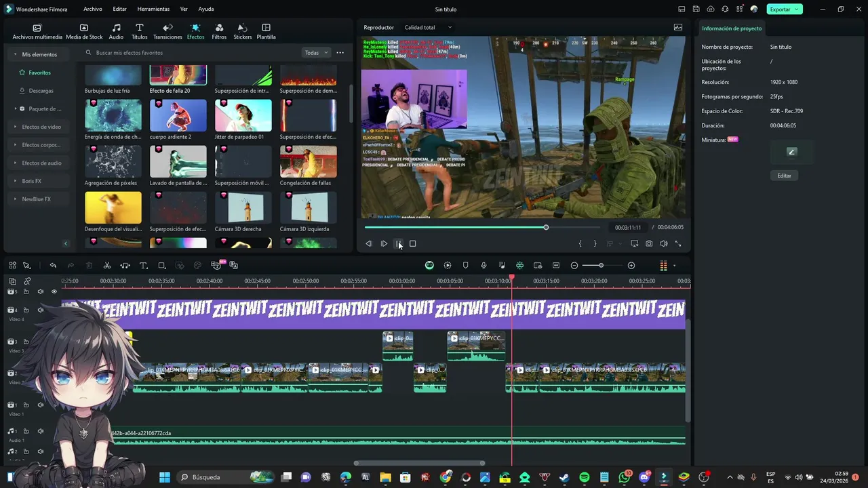Image resolution: width=868 pixels, height=488 pixels.
Task: Adjust the timeline zoom slider
Action: click(601, 266)
